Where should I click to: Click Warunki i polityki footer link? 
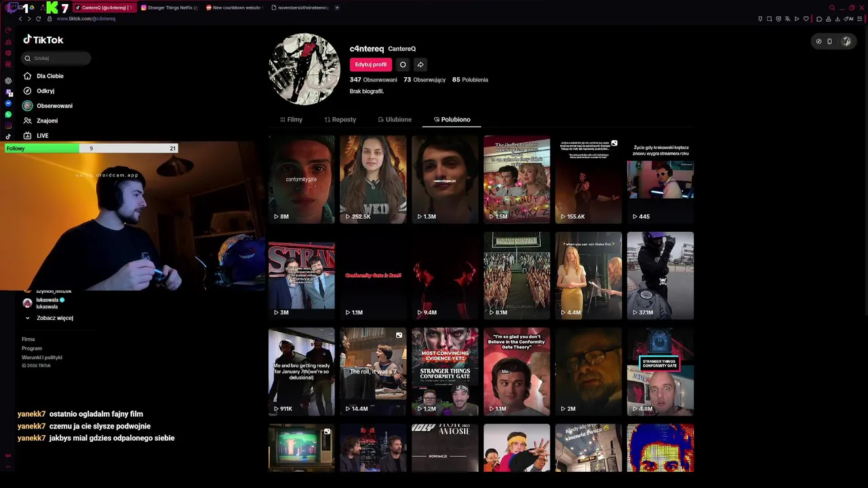point(42,357)
